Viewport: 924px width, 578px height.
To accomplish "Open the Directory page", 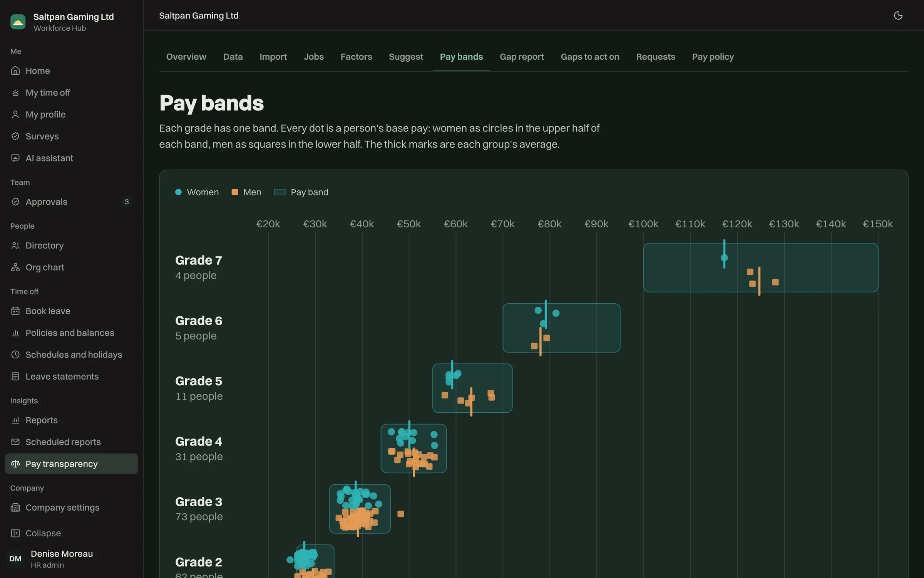I will (x=71, y=245).
